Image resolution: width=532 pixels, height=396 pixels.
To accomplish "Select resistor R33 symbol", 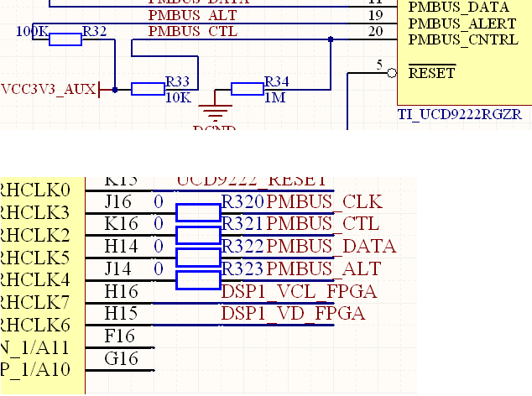I will 148,89.
